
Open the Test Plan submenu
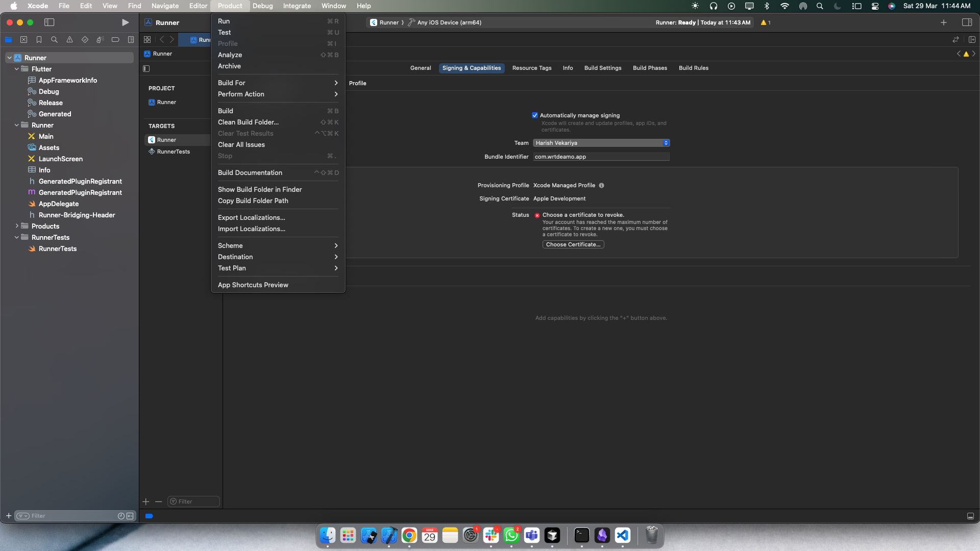[278, 268]
